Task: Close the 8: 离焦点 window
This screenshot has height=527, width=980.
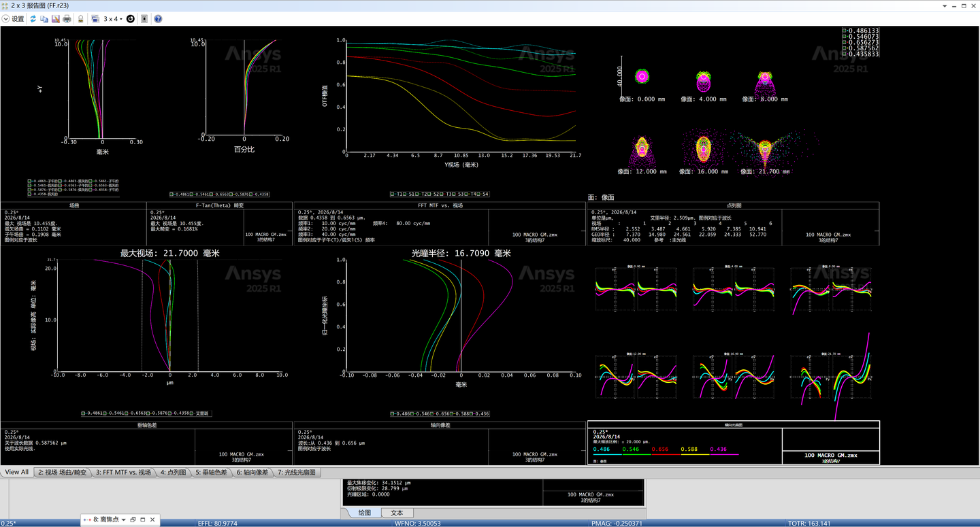Action: click(152, 520)
